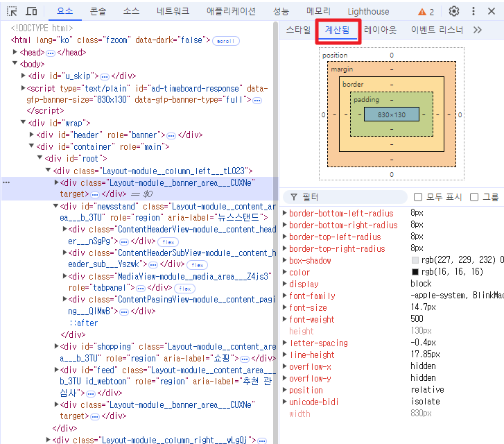
Task: Click the padding region label in box model
Action: [367, 100]
